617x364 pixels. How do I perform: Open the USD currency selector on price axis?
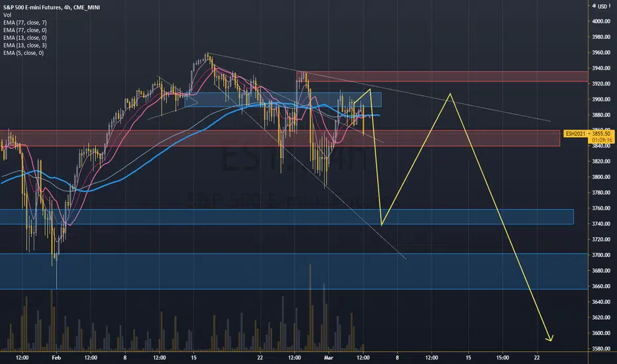tap(602, 7)
